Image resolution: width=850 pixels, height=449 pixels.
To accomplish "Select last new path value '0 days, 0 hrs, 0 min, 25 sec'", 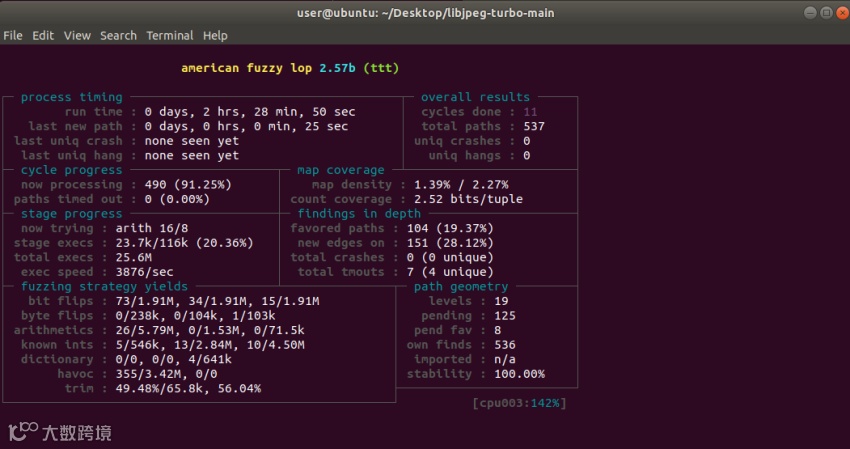I will [246, 126].
